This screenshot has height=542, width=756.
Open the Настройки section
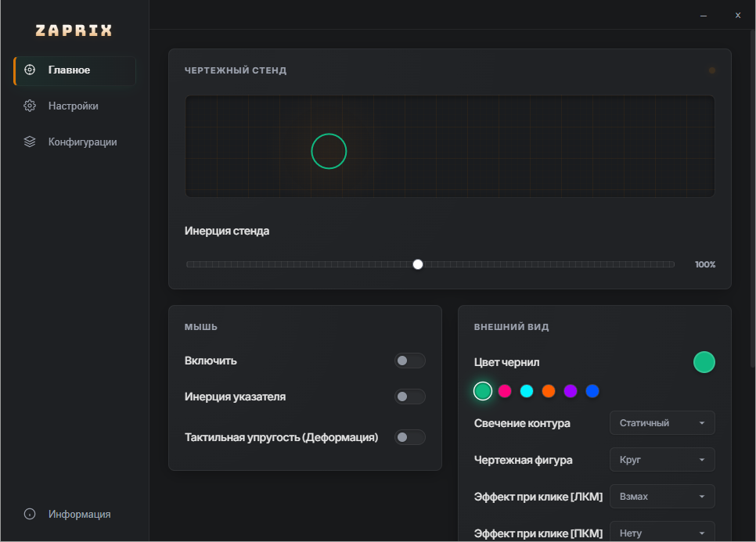click(74, 106)
